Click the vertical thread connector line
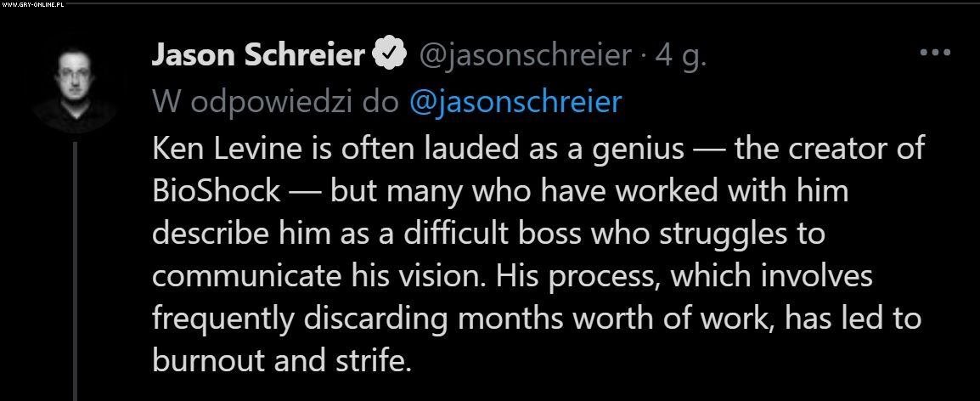Viewport: 980px width, 401px height. coord(75,272)
